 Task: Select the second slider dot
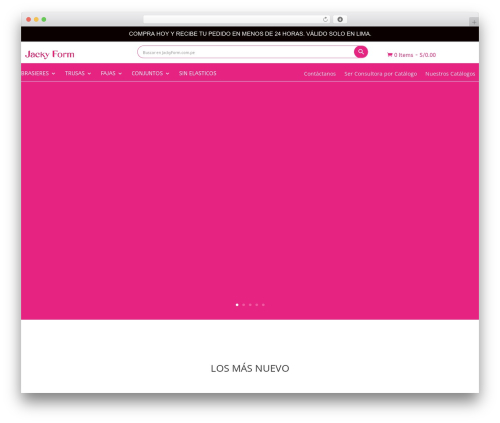(x=244, y=305)
